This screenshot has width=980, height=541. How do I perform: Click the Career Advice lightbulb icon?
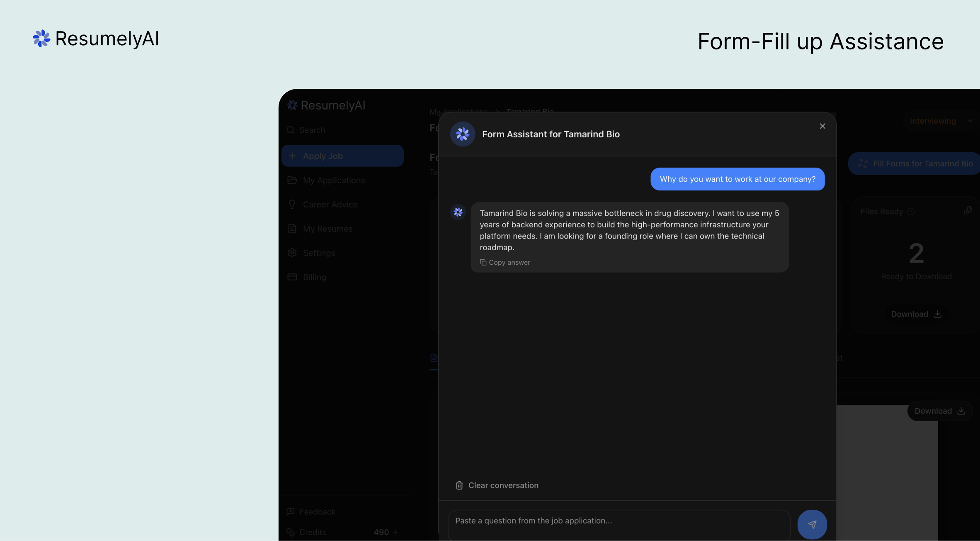(292, 204)
